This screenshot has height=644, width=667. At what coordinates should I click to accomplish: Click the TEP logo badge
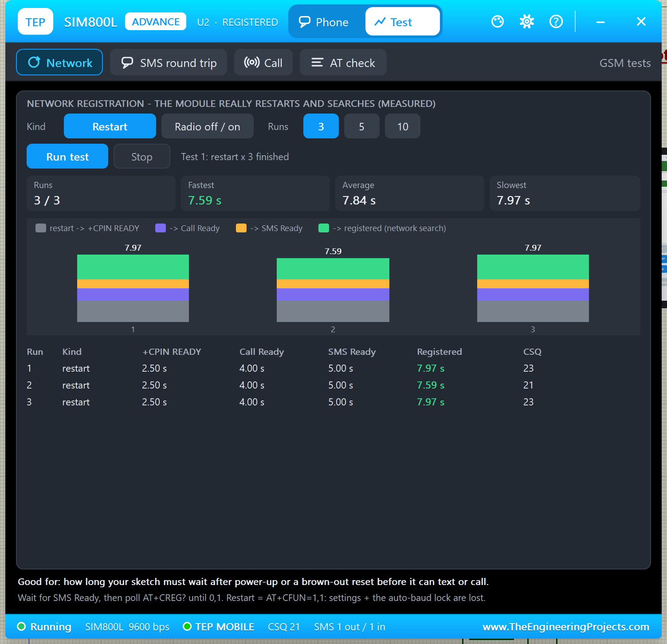35,21
